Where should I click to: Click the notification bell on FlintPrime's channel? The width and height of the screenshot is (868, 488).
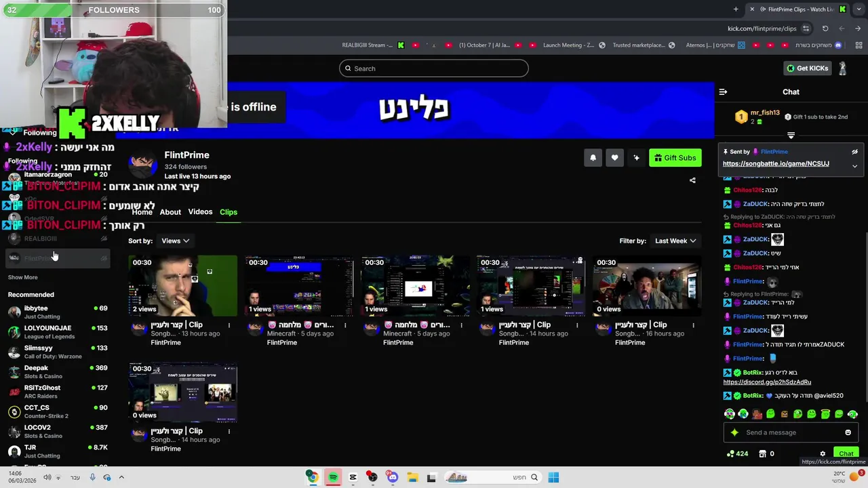pyautogui.click(x=593, y=158)
